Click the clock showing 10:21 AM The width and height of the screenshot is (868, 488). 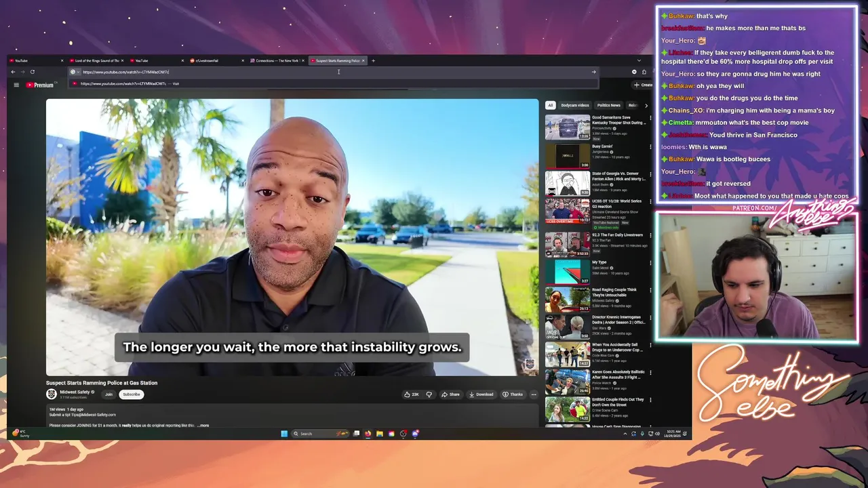[671, 434]
